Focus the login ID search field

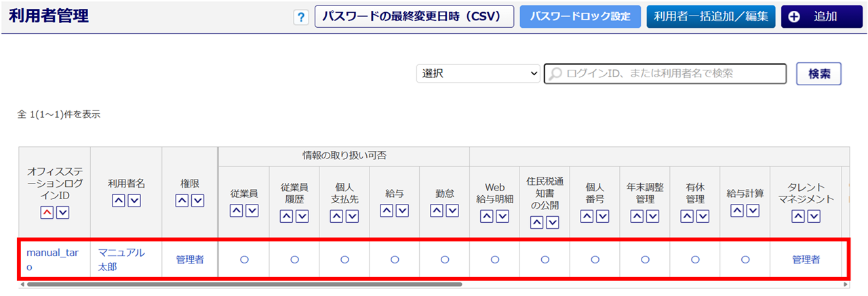pos(665,74)
